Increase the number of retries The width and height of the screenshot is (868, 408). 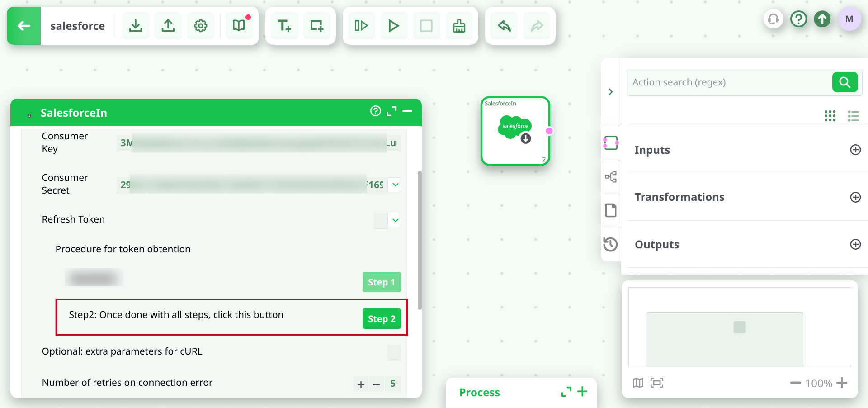click(x=361, y=384)
